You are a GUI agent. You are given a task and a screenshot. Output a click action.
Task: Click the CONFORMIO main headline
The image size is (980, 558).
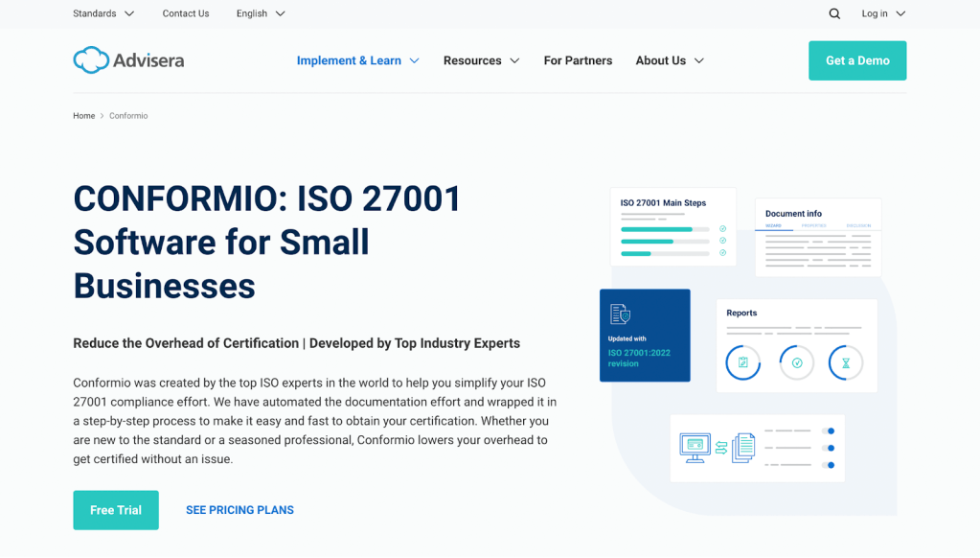(x=267, y=243)
